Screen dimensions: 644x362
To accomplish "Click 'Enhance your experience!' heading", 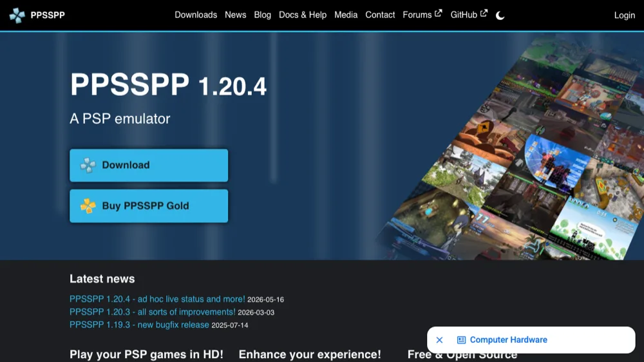I will point(310,354).
